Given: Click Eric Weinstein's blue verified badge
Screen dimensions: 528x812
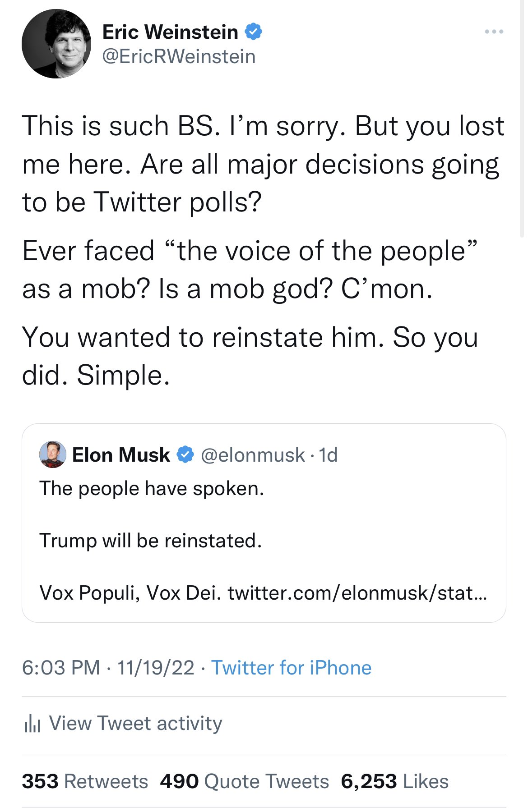Looking at the screenshot, I should (x=254, y=32).
